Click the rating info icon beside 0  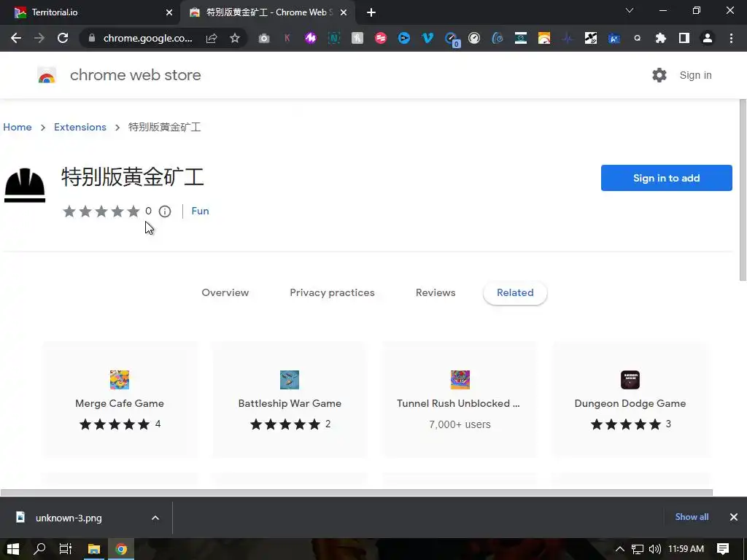pos(165,211)
